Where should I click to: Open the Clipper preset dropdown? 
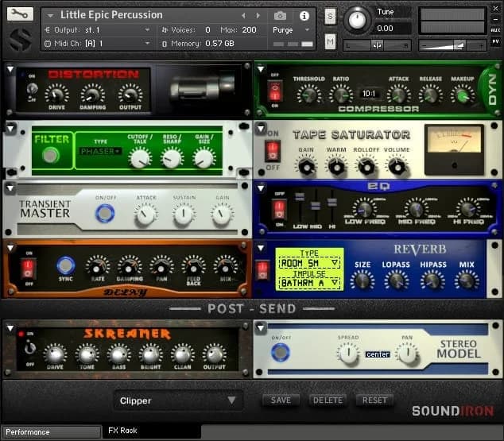(x=178, y=400)
